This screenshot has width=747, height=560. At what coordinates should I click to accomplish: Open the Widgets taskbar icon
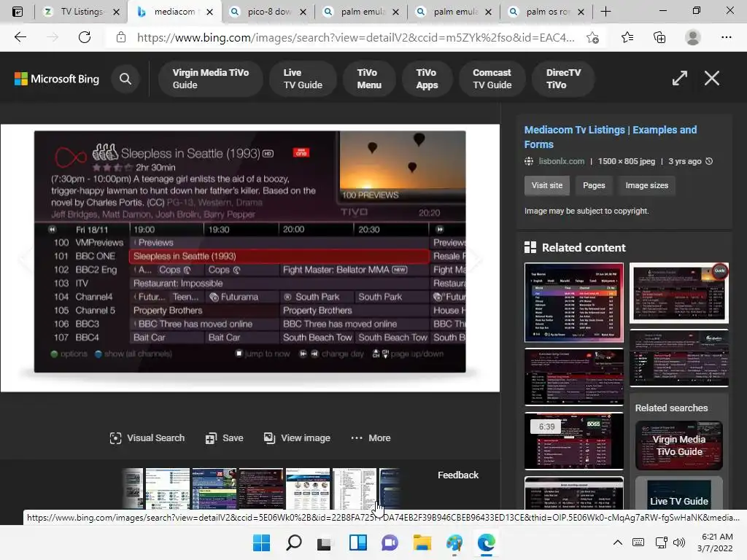coord(357,542)
